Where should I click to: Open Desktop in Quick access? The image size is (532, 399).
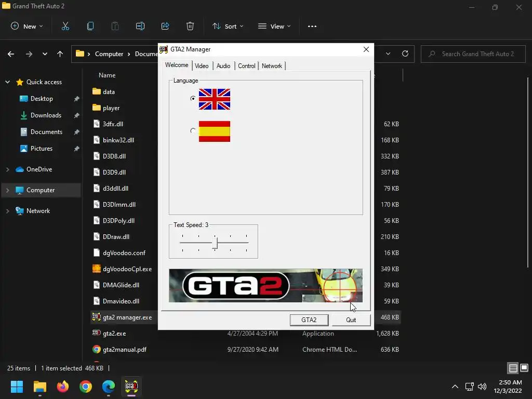pyautogui.click(x=42, y=99)
